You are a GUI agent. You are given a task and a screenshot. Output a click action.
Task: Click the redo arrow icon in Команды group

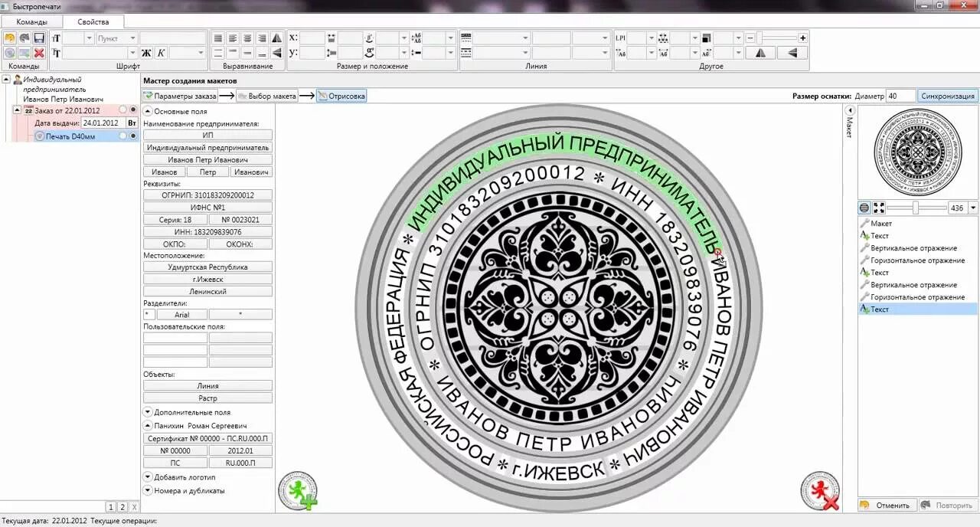(x=24, y=38)
